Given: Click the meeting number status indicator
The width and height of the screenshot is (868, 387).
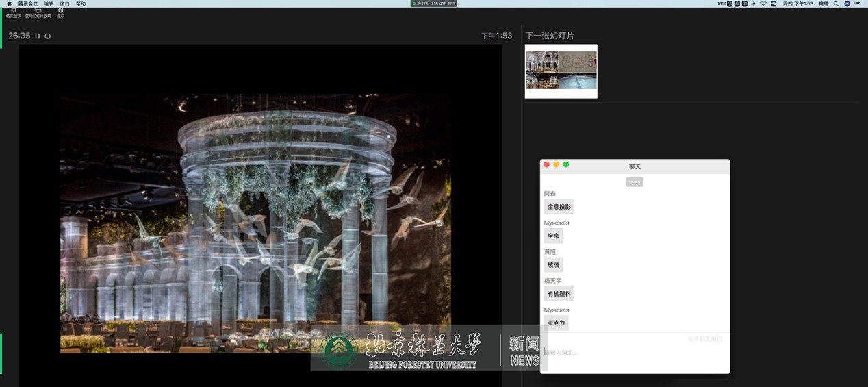Looking at the screenshot, I should [434, 3].
